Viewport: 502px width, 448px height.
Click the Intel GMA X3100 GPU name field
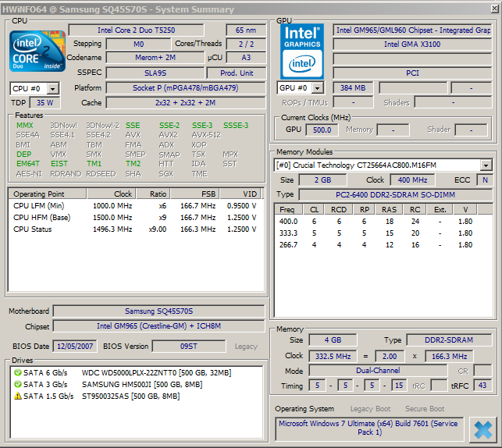(x=412, y=44)
